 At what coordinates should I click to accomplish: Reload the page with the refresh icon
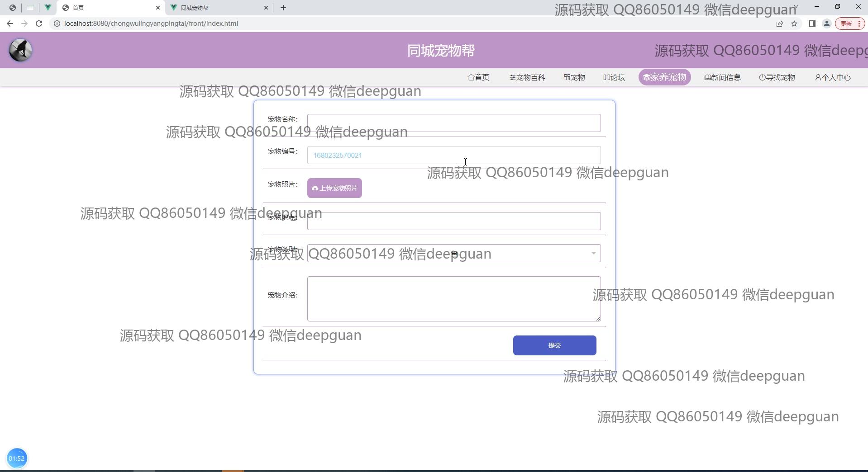click(39, 24)
